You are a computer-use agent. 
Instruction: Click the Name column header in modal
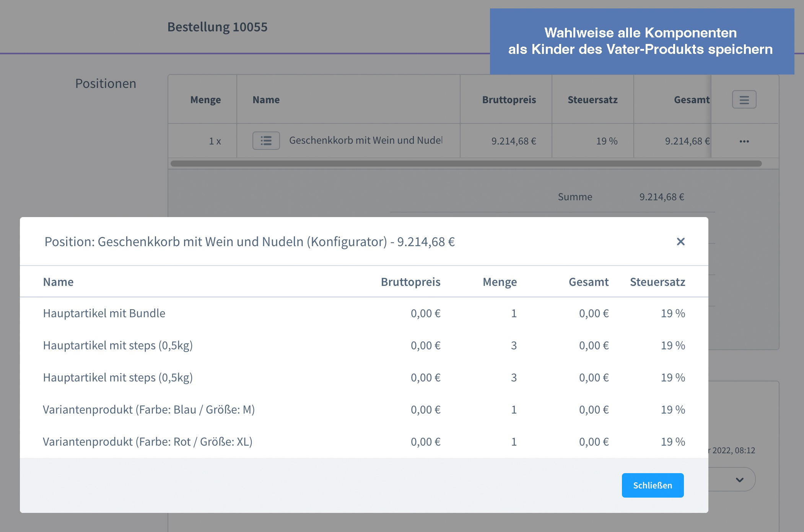pos(58,282)
